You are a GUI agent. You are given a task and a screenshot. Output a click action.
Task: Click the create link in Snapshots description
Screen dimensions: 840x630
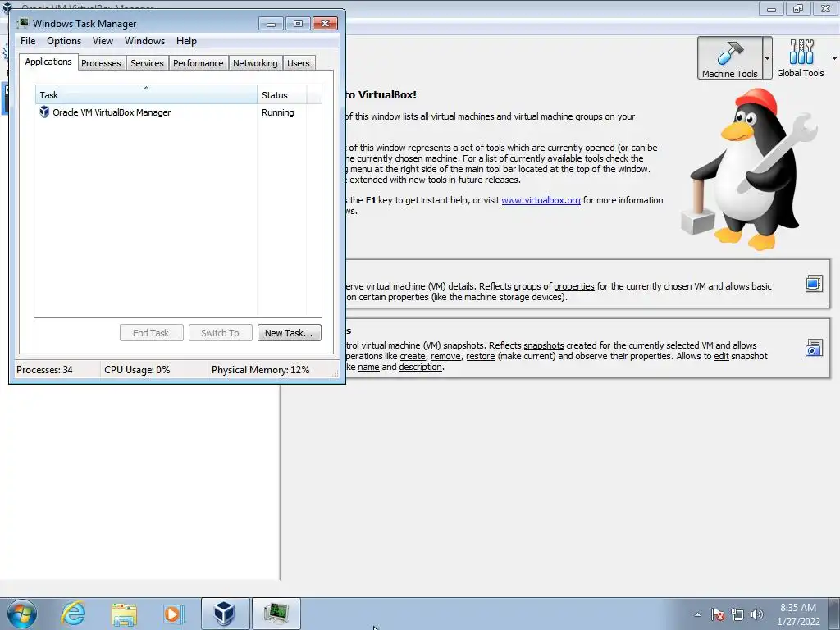click(413, 356)
